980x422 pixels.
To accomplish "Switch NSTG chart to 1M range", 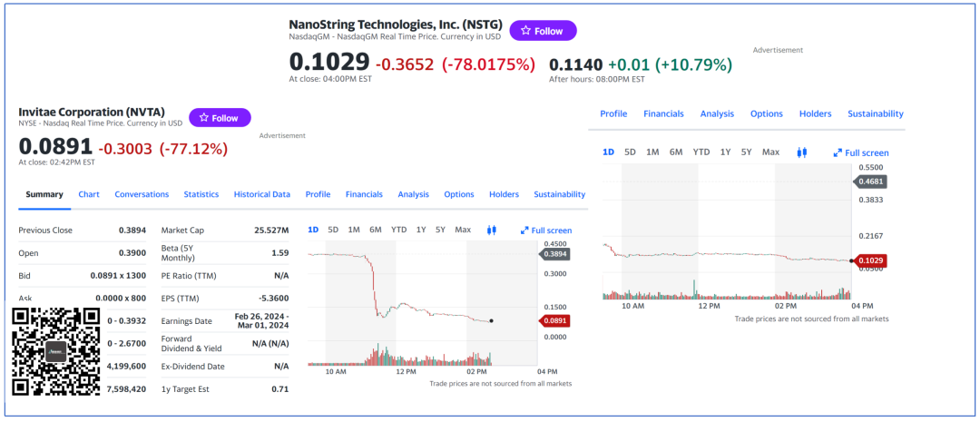I will [x=652, y=152].
